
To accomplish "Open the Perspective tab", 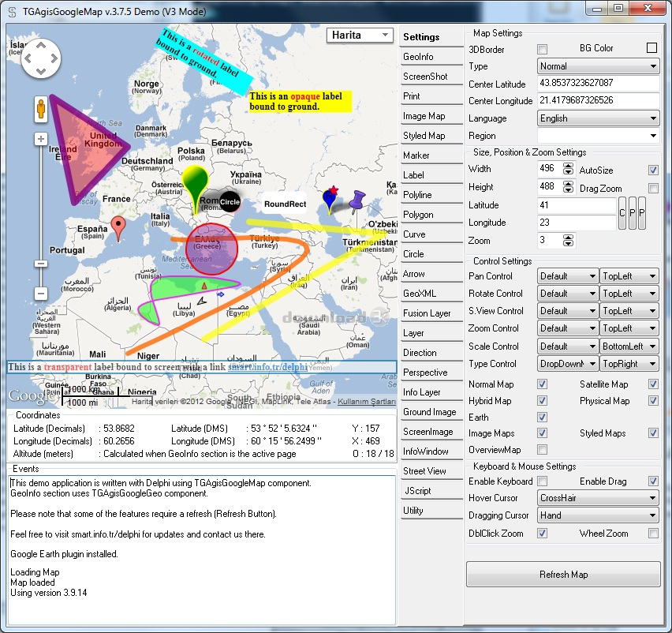I will click(431, 373).
